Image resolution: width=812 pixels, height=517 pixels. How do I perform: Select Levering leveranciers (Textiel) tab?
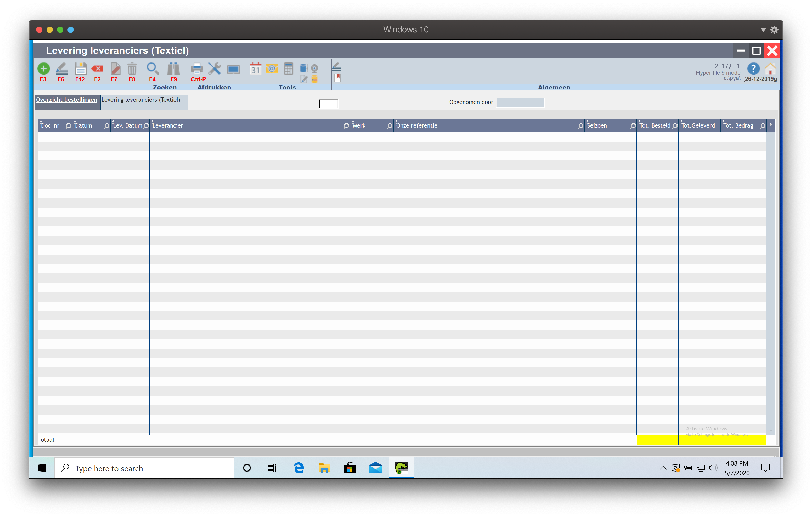[141, 100]
